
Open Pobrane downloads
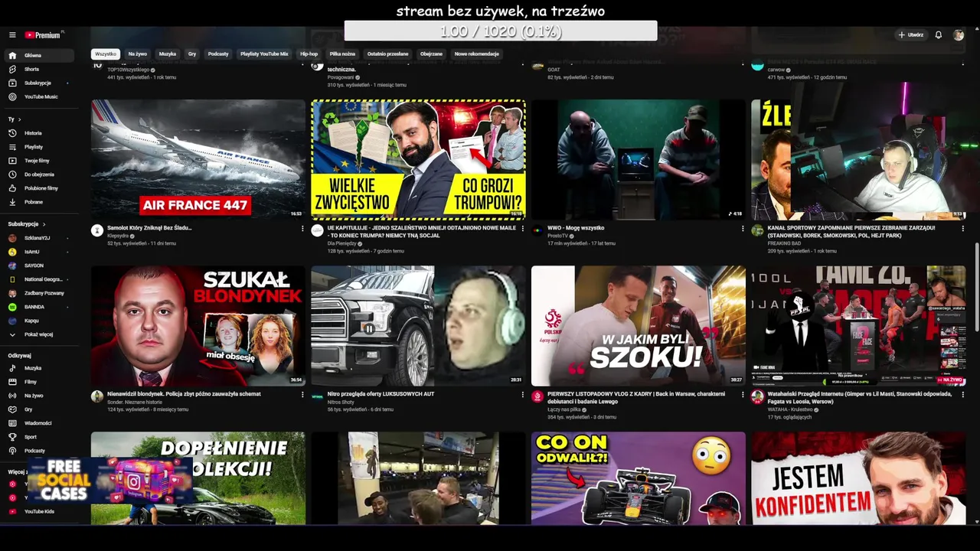38,202
